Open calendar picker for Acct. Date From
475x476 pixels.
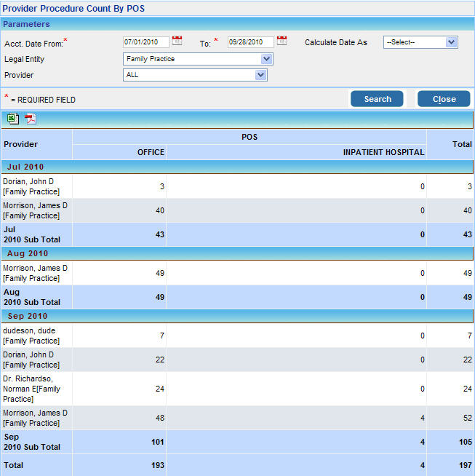pyautogui.click(x=177, y=41)
